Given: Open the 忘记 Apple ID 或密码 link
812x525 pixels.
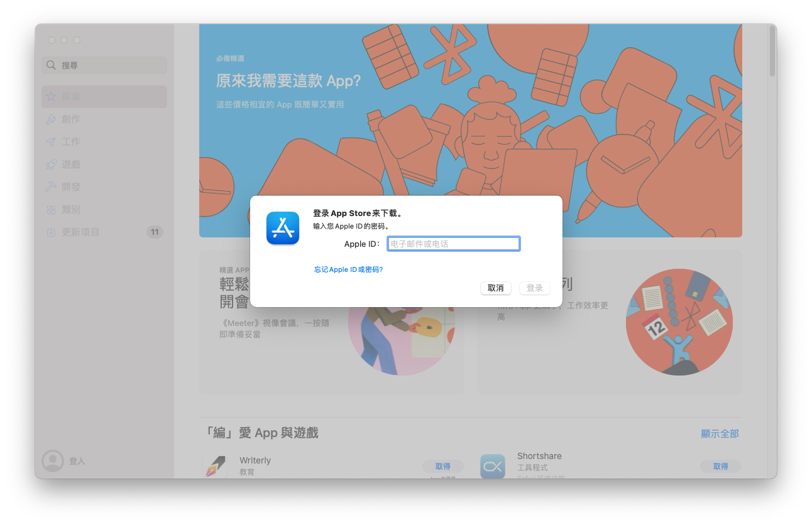Looking at the screenshot, I should (348, 269).
